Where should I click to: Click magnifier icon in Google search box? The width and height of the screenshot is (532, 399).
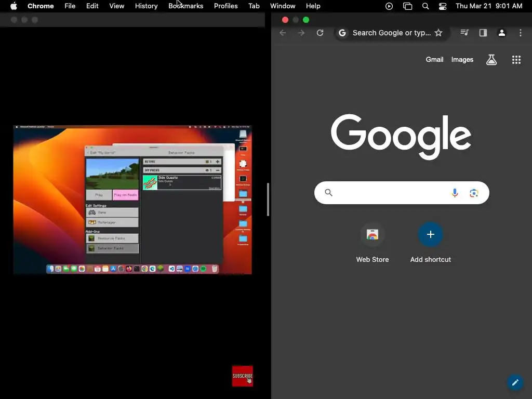[328, 193]
